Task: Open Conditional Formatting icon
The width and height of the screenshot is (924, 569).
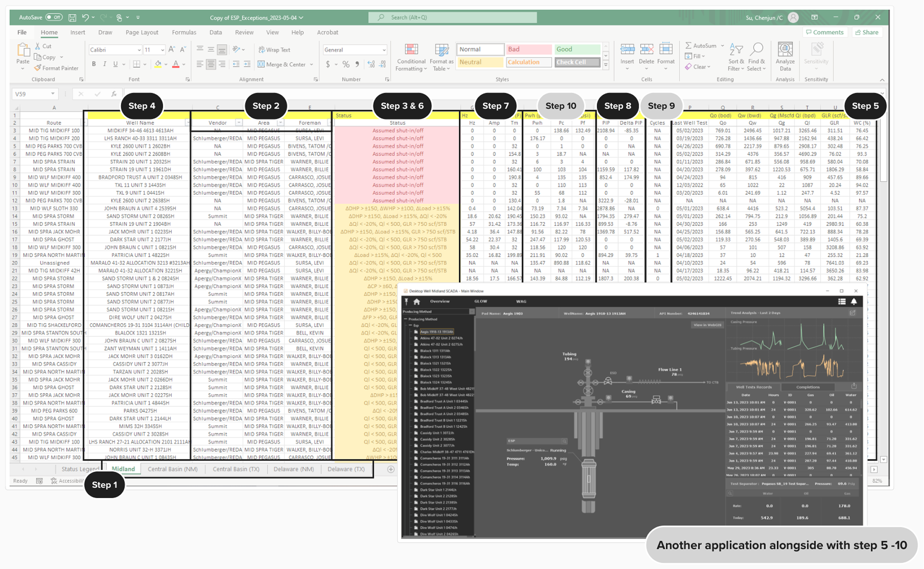Action: (411, 50)
